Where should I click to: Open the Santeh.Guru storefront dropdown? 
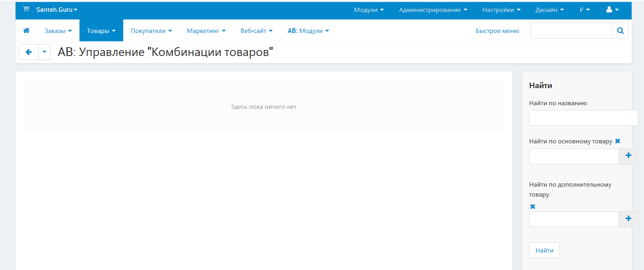pyautogui.click(x=57, y=10)
